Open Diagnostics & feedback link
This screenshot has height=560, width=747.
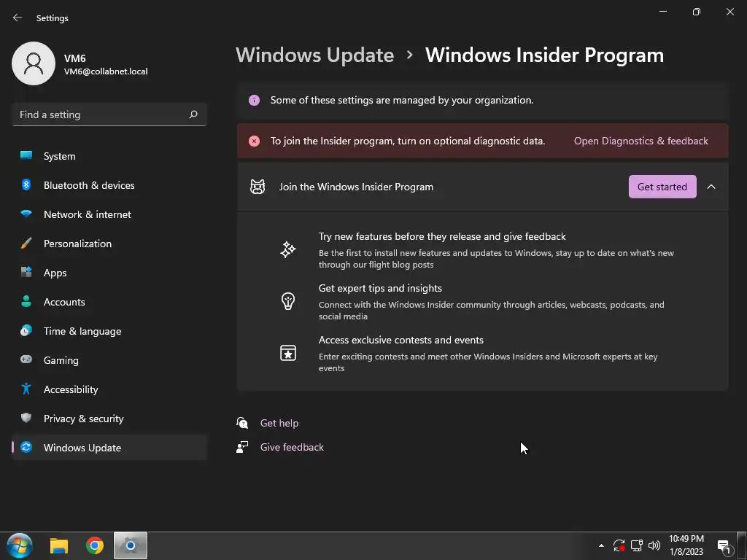pos(640,141)
